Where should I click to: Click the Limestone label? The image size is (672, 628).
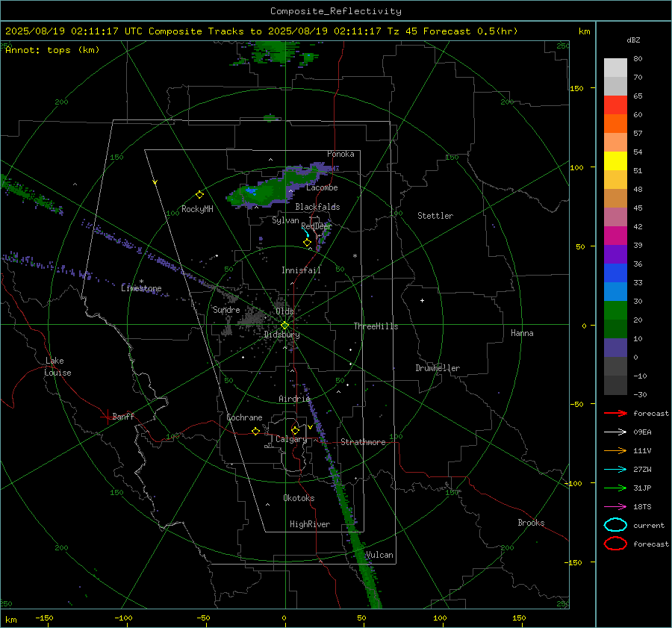pos(141,288)
